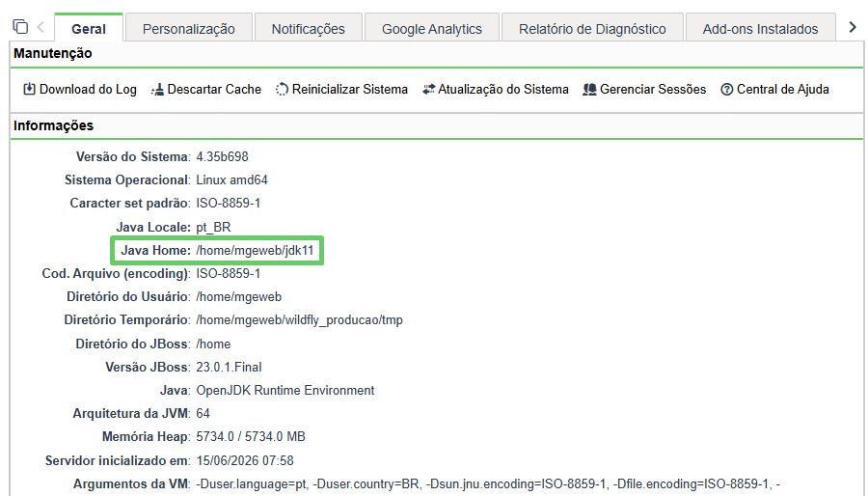Screen dimensions: 868x496
Task: Switch to the Personalização tab
Action: 189,29
